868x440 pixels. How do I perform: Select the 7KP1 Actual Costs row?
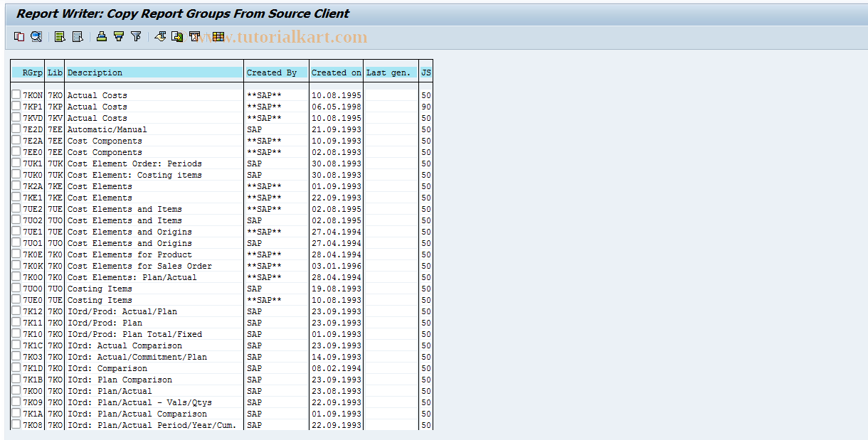coord(16,106)
